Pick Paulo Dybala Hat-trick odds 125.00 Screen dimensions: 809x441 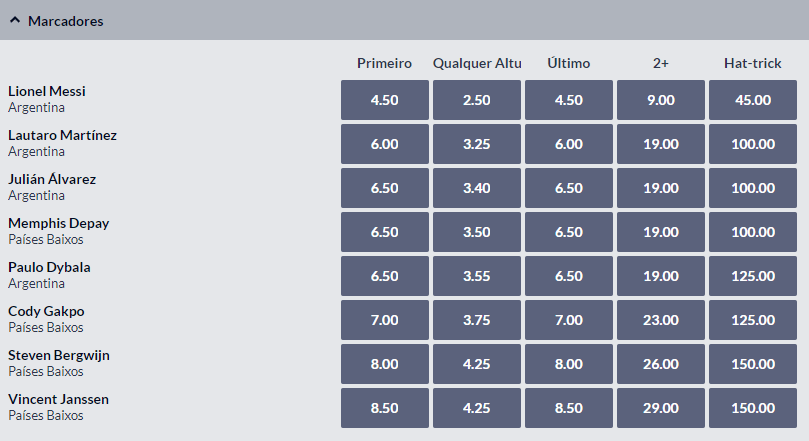click(753, 276)
